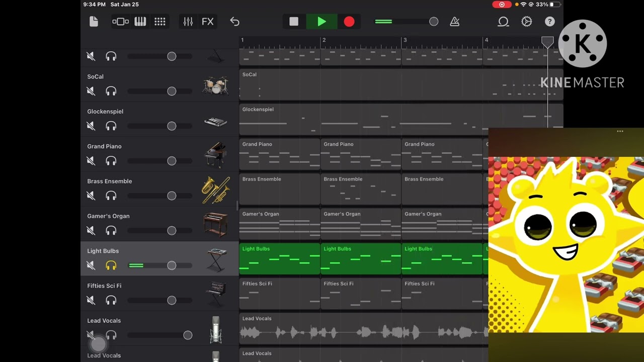The image size is (644, 362).
Task: Select the Light Bulbs synth icon
Action: click(216, 260)
